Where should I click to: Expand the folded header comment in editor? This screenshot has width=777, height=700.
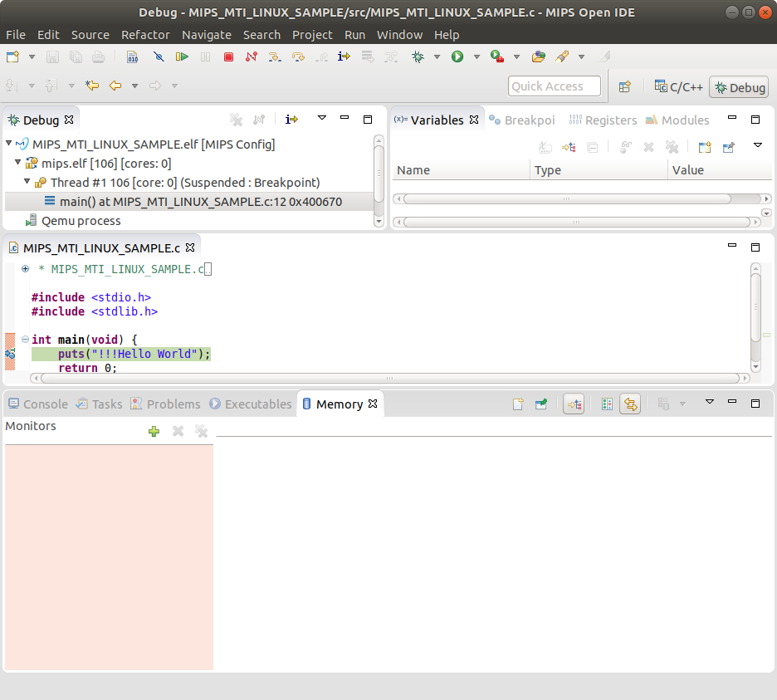25,269
